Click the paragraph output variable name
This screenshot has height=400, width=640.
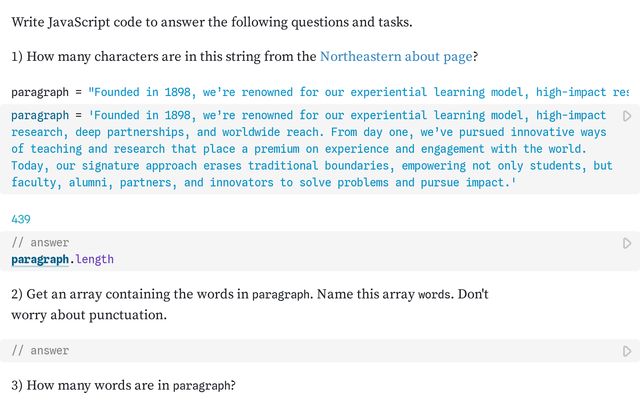(x=40, y=92)
